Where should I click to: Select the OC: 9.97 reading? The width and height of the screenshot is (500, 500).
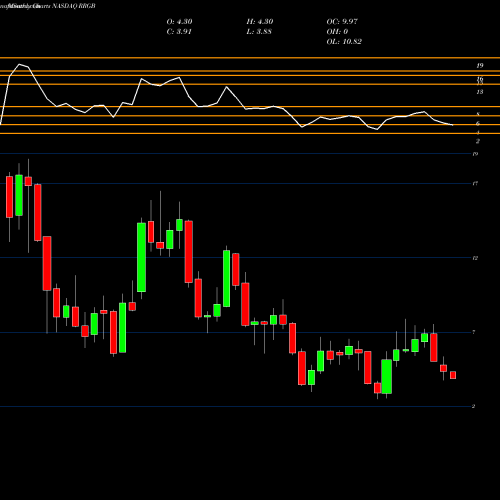click(x=342, y=22)
